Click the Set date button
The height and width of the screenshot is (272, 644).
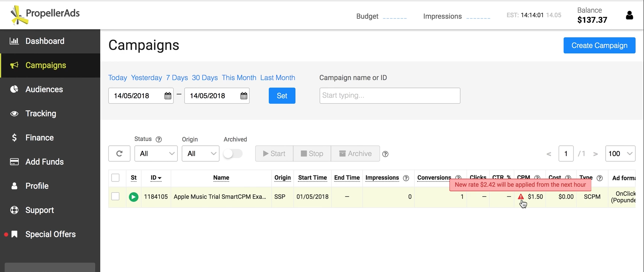[282, 96]
